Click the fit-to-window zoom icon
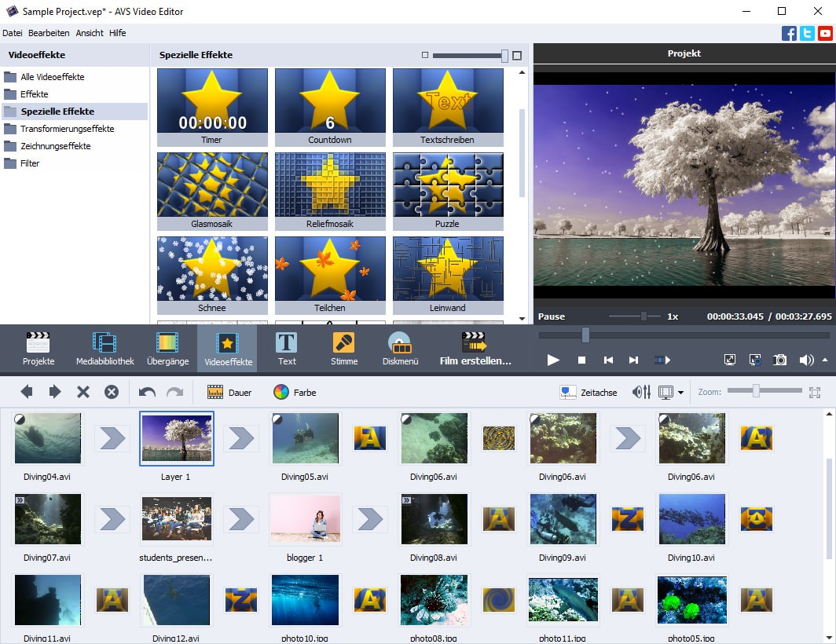 tap(815, 392)
